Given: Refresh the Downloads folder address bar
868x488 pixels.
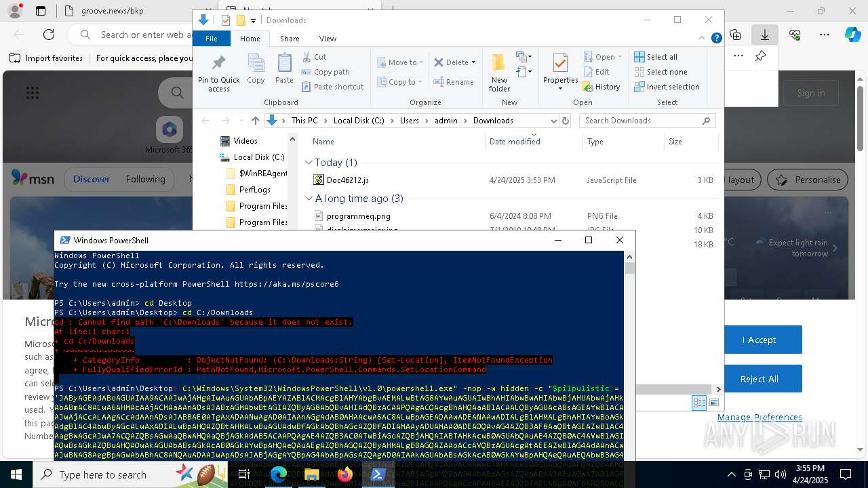Looking at the screenshot, I should pos(566,121).
